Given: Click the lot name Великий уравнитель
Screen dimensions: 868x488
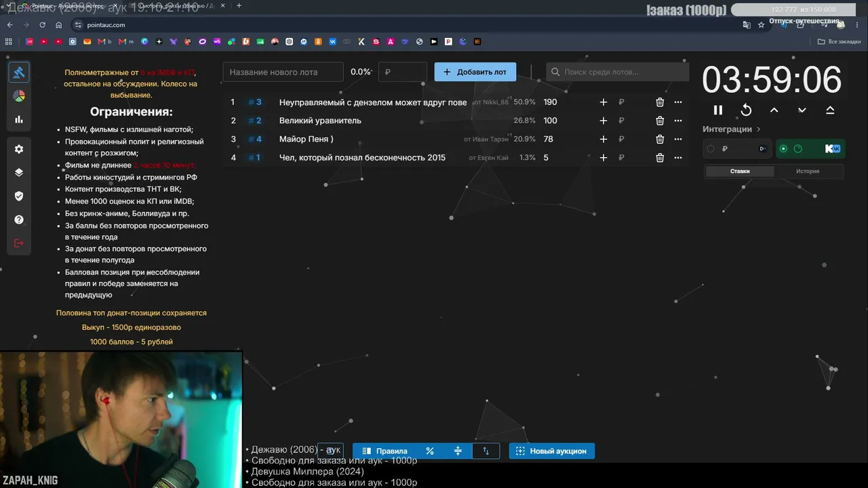Looking at the screenshot, I should [x=320, y=121].
